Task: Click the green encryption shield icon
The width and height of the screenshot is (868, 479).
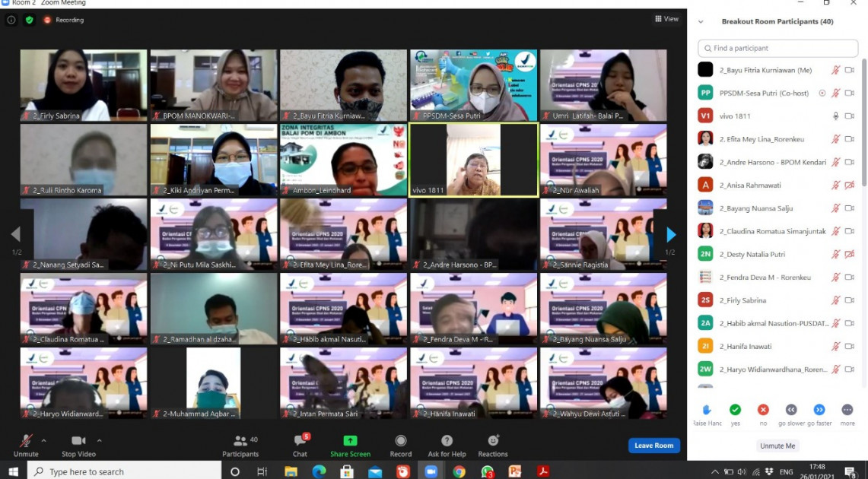Action: (30, 20)
